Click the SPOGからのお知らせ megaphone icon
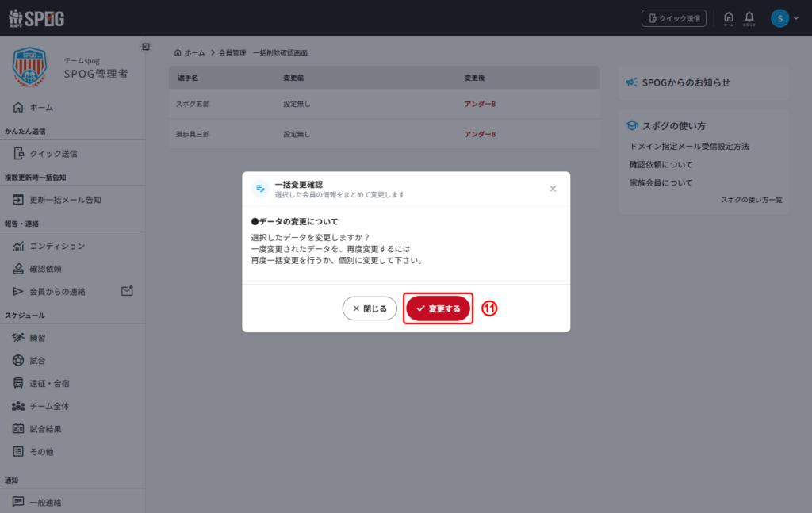 coord(632,82)
